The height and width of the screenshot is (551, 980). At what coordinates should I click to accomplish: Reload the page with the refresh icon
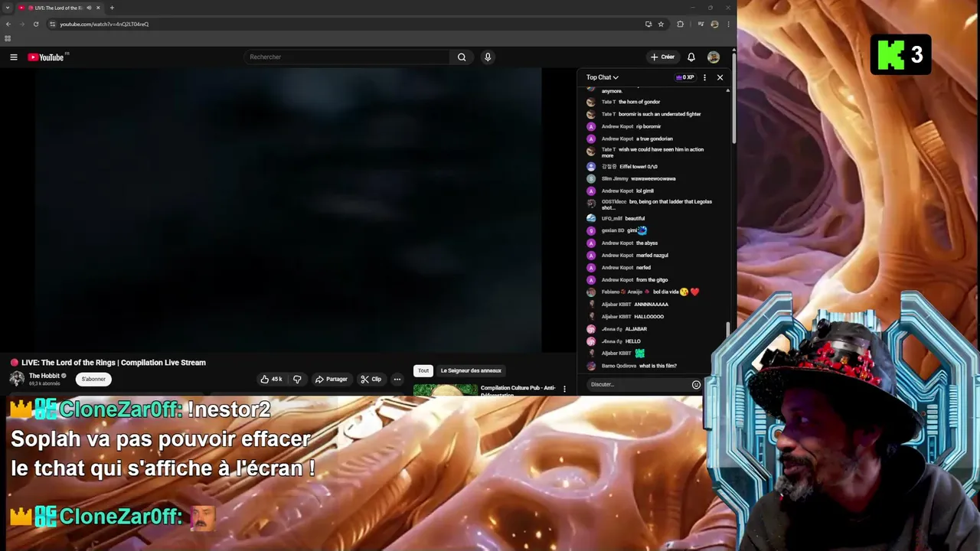click(x=36, y=24)
